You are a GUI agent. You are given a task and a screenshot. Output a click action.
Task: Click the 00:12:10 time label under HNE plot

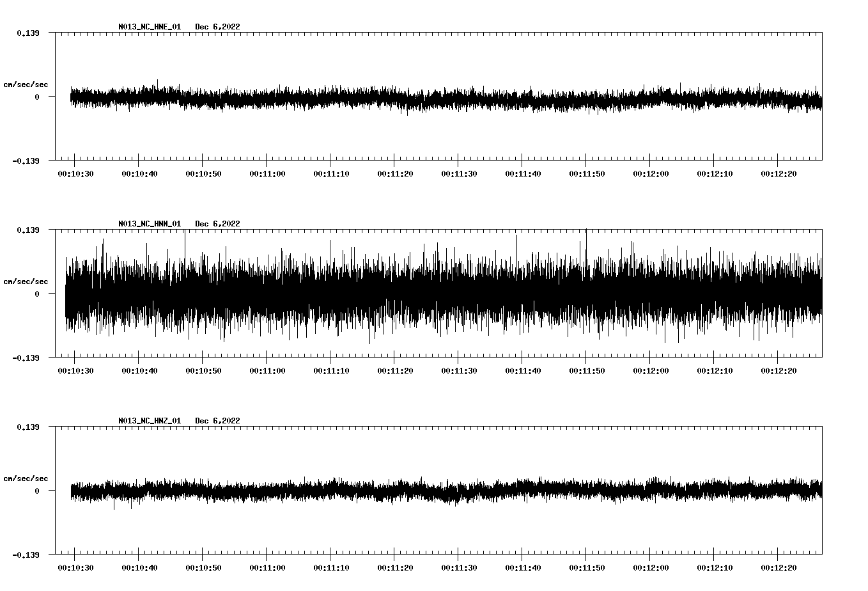tap(715, 173)
